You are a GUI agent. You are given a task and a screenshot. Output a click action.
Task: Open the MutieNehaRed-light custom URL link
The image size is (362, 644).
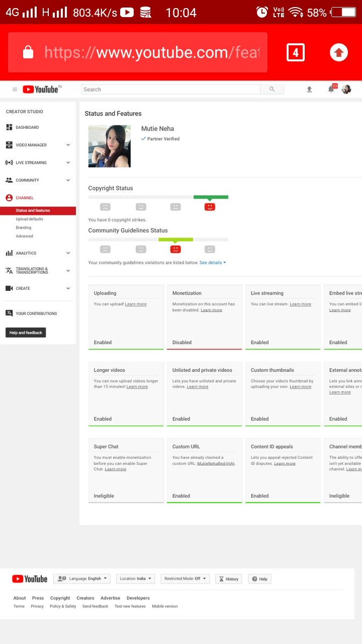216,463
